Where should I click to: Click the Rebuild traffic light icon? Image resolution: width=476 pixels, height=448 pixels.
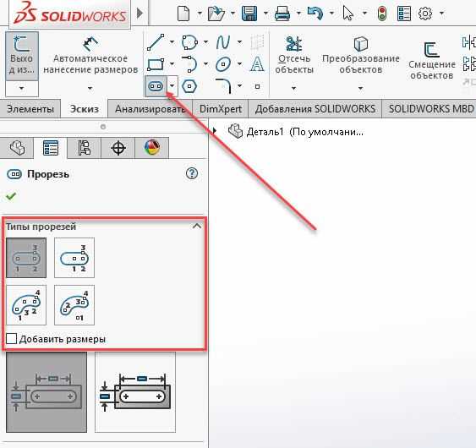[x=382, y=14]
